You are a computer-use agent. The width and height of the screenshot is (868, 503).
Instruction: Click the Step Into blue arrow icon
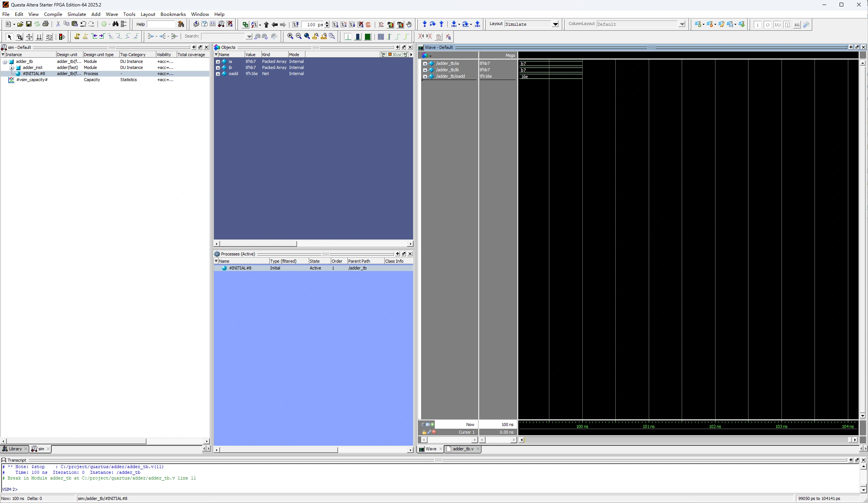pyautogui.click(x=424, y=24)
